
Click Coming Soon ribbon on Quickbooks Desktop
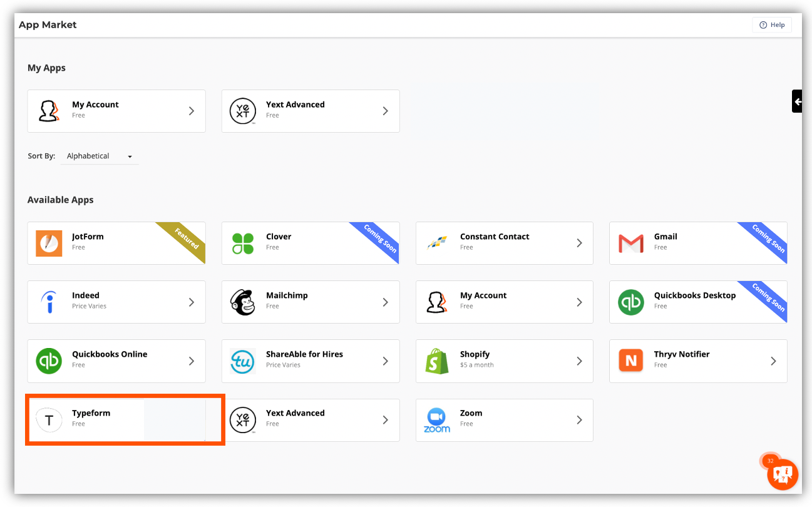point(768,298)
